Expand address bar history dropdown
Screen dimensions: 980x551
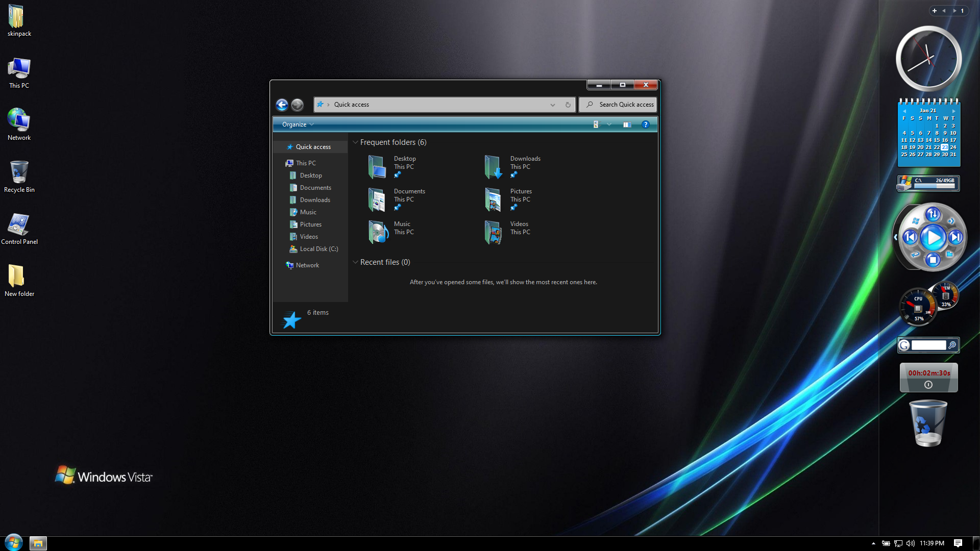click(x=552, y=105)
